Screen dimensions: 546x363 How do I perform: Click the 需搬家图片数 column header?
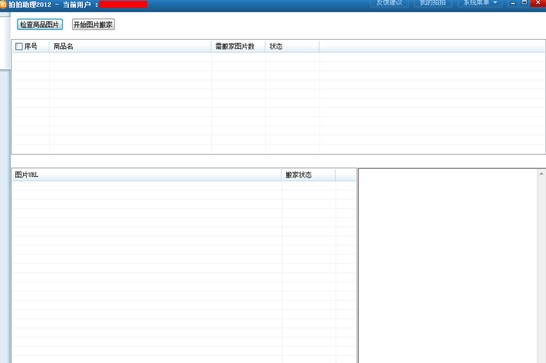click(x=239, y=46)
